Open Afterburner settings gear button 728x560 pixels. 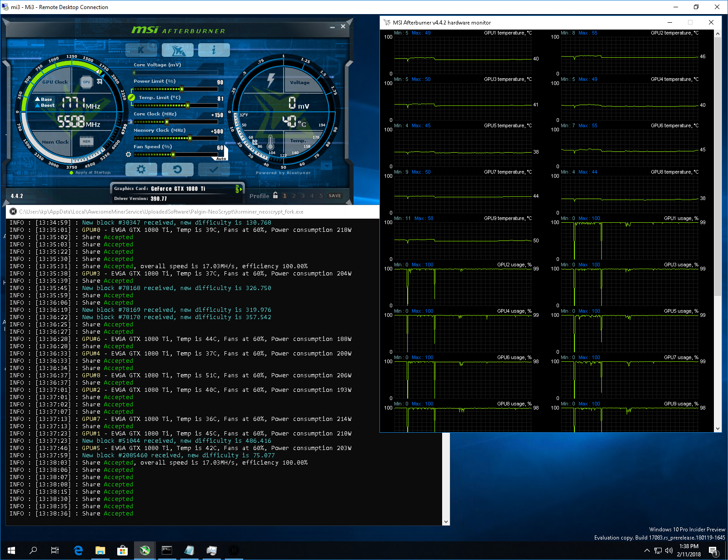141,169
